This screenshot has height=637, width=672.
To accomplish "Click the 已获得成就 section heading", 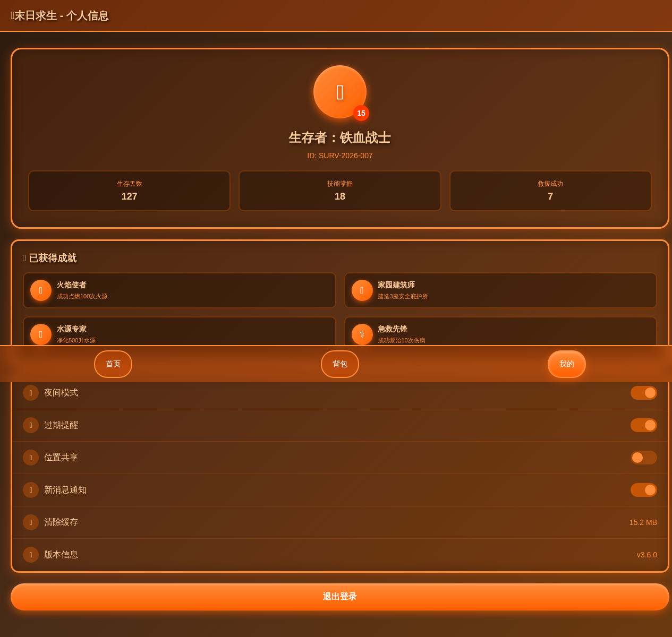I will coord(49,258).
